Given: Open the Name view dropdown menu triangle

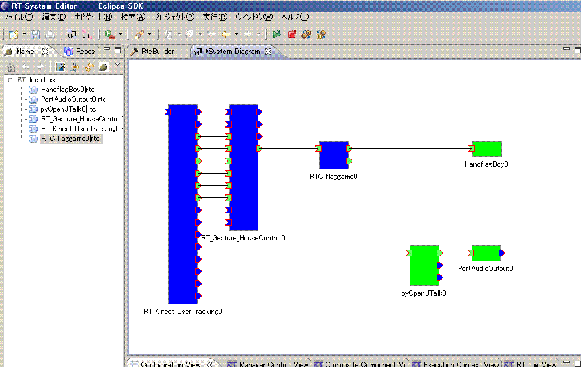Looking at the screenshot, I should click(x=118, y=64).
